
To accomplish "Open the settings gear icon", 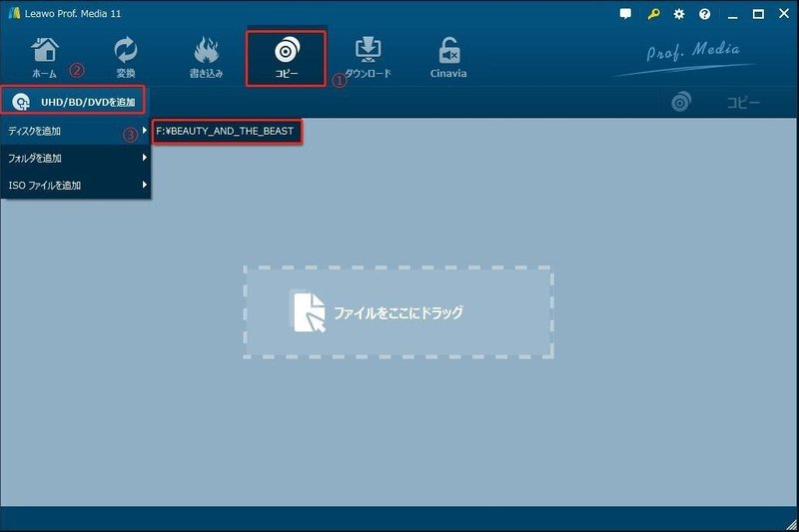I will pyautogui.click(x=679, y=14).
